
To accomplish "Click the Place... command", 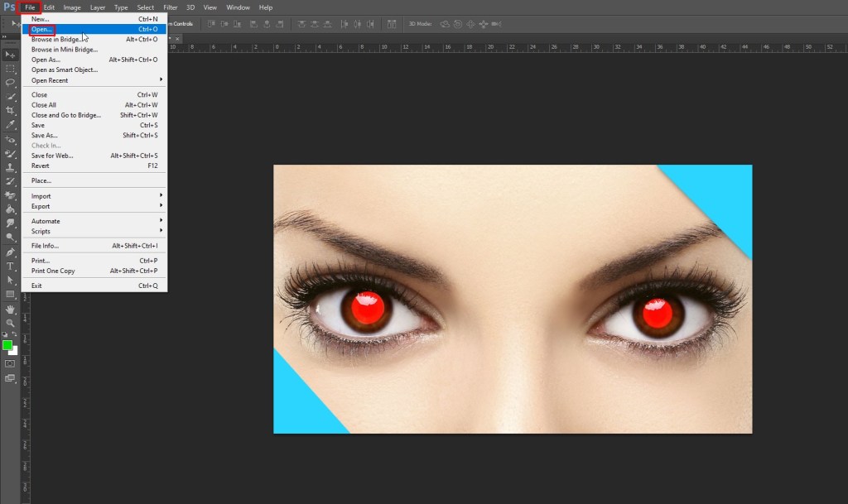I will (x=41, y=180).
